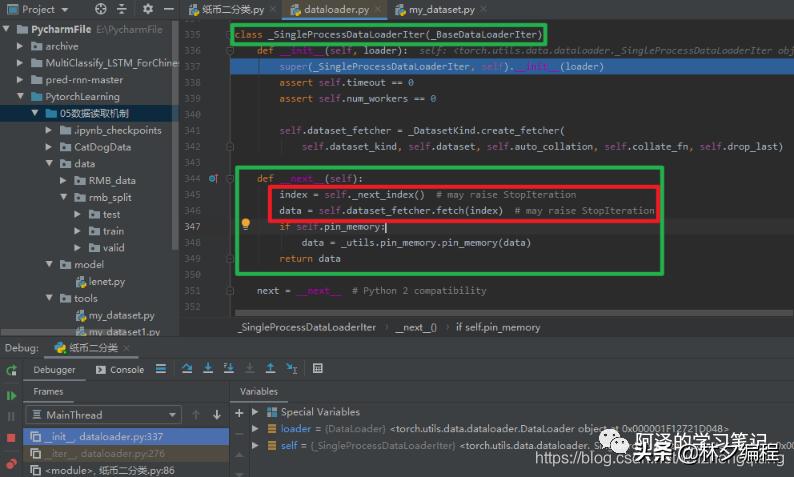Rerun the debug session

(11, 370)
